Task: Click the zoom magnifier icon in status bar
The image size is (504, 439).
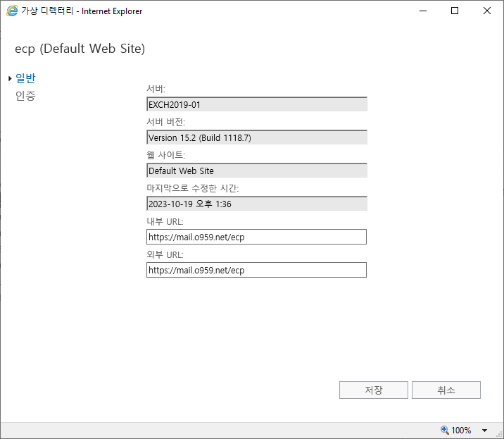Action: pos(445,430)
